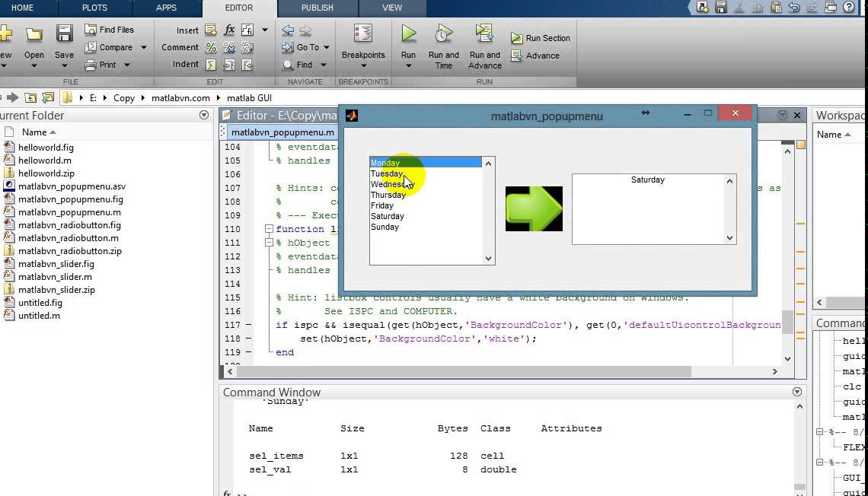Click the Run and Time icon
This screenshot has height=496, width=868.
click(443, 33)
